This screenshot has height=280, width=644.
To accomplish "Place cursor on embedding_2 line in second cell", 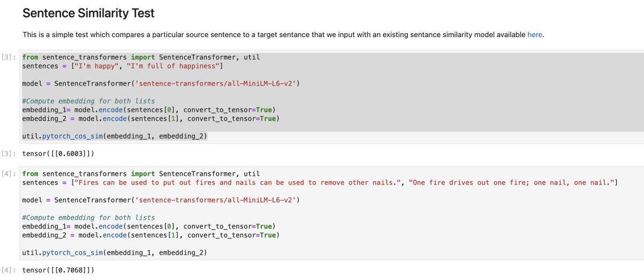I will 151,235.
